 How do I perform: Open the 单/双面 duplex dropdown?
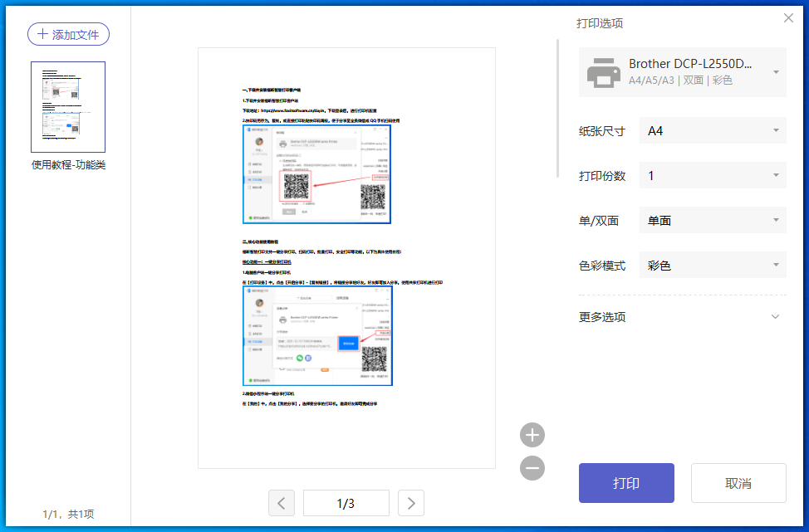point(711,220)
